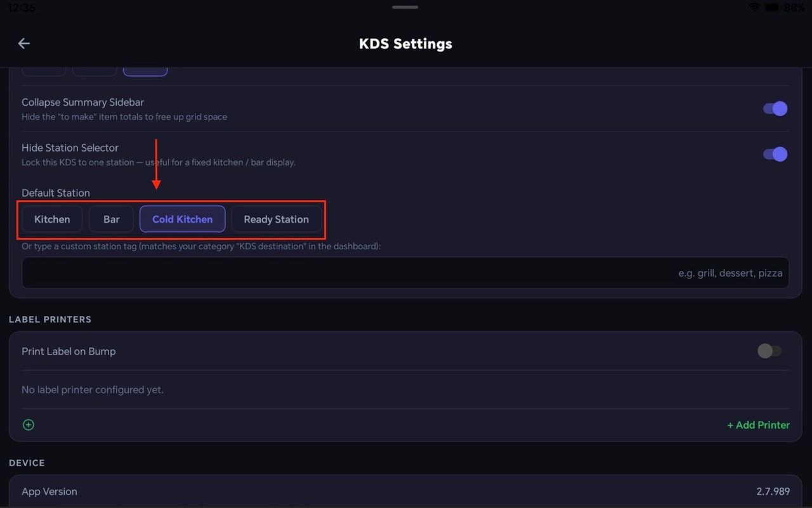This screenshot has height=508, width=812.
Task: Select the Cold Kitchen station option
Action: pos(183,219)
